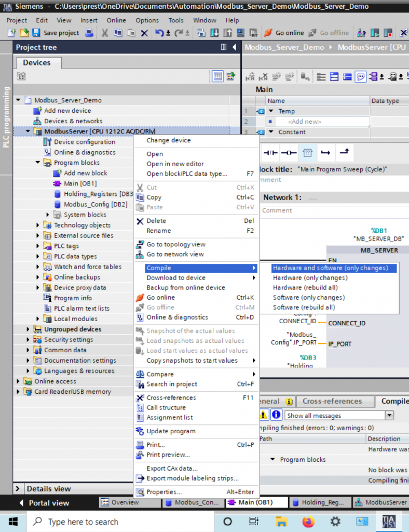The image size is (409, 532).
Task: Toggle the warnings filter button
Action: point(263,414)
